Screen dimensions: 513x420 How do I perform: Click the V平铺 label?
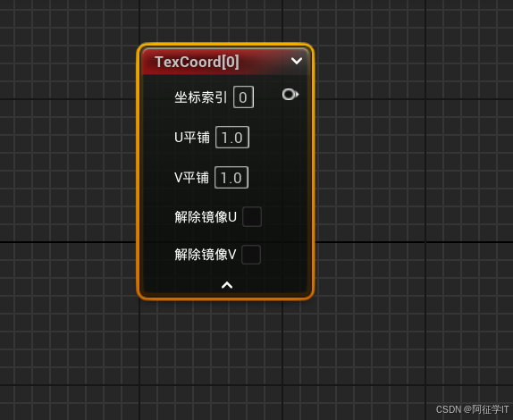pos(191,178)
